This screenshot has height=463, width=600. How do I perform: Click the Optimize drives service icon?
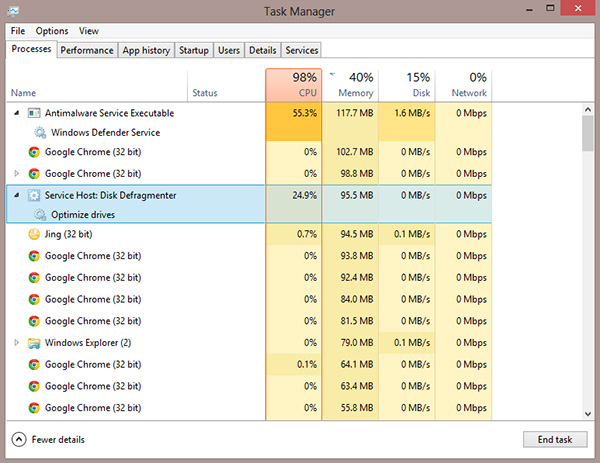tap(40, 214)
